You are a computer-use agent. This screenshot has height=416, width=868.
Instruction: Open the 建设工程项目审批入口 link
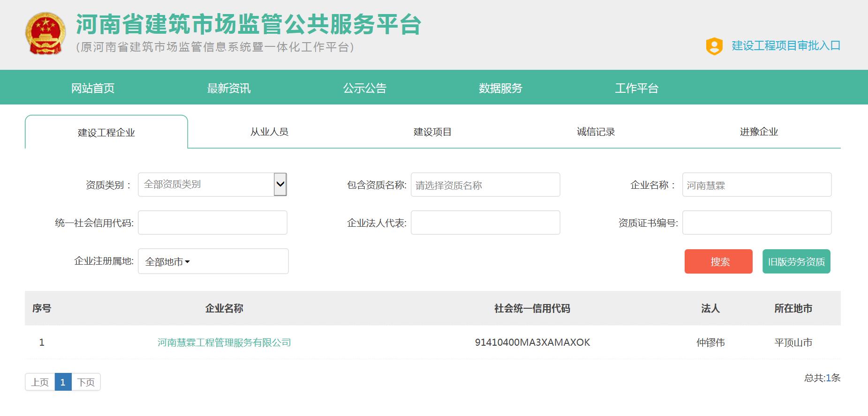pos(786,46)
